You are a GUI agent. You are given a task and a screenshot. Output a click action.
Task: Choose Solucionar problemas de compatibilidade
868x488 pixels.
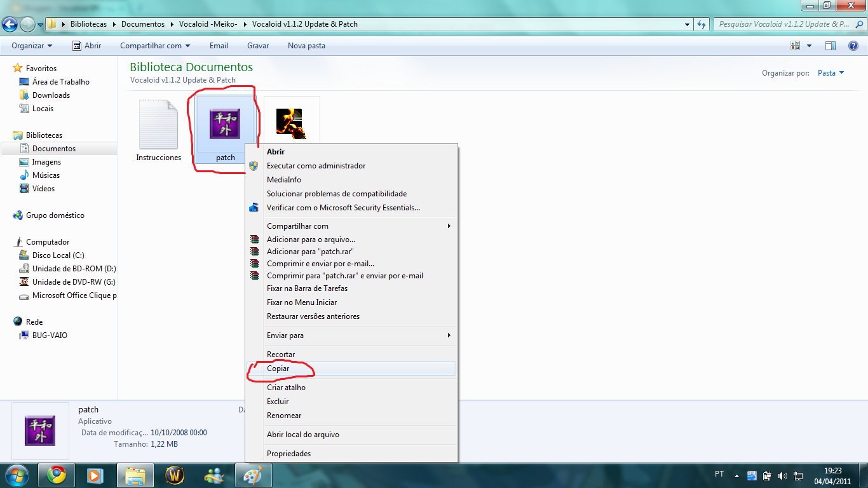[x=351, y=194]
